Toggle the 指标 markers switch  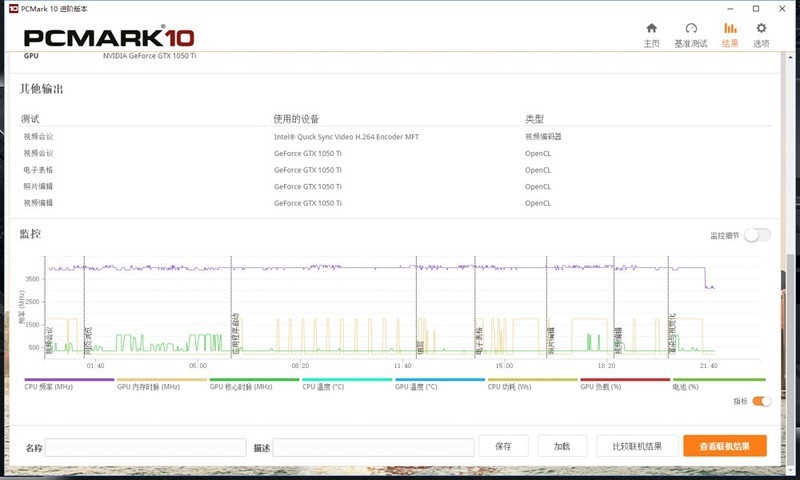pos(761,401)
